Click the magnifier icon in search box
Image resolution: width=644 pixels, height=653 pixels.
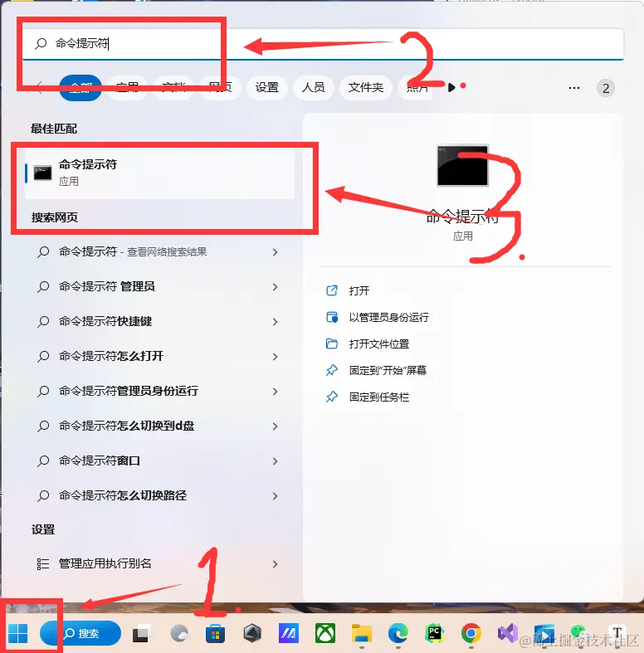pos(41,43)
